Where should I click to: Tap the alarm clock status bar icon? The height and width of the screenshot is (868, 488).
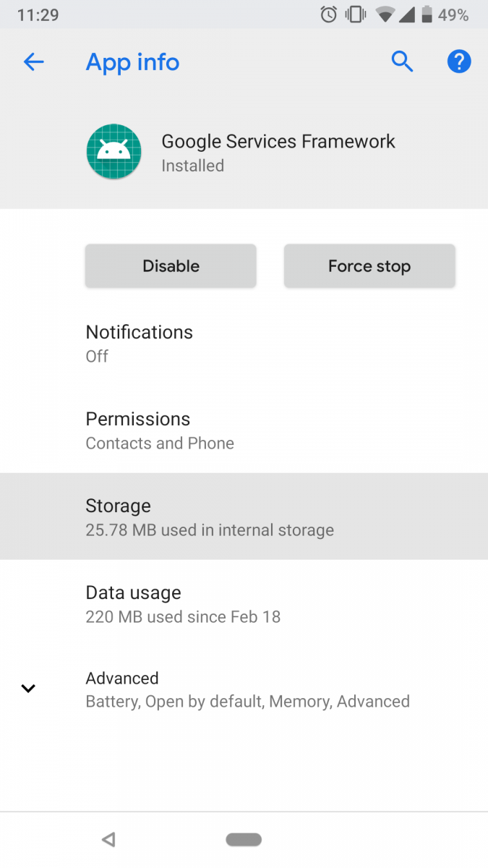pyautogui.click(x=327, y=13)
